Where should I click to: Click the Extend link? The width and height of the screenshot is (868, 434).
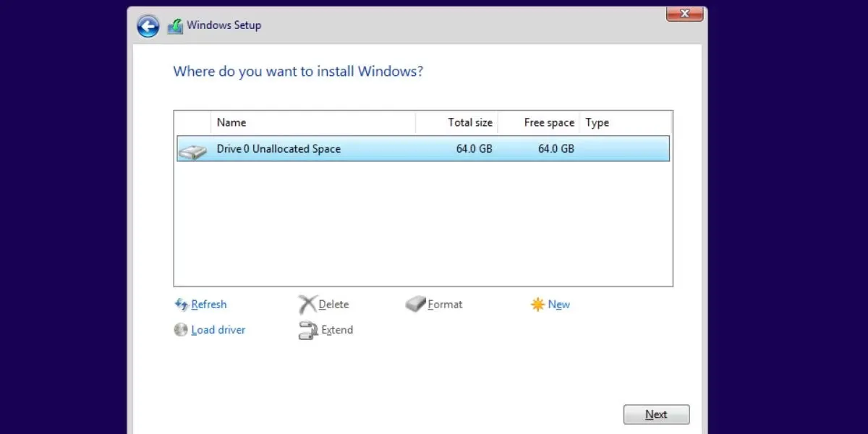pyautogui.click(x=336, y=330)
